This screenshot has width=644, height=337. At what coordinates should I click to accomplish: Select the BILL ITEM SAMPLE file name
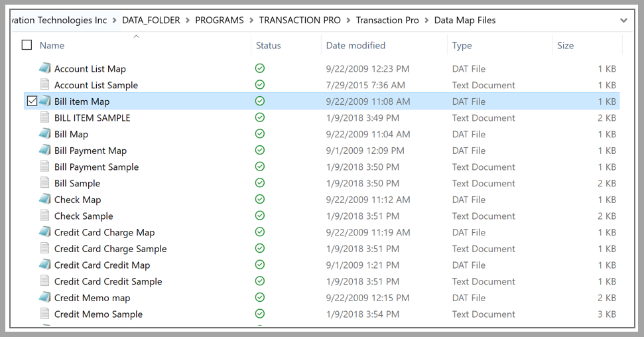coord(92,118)
